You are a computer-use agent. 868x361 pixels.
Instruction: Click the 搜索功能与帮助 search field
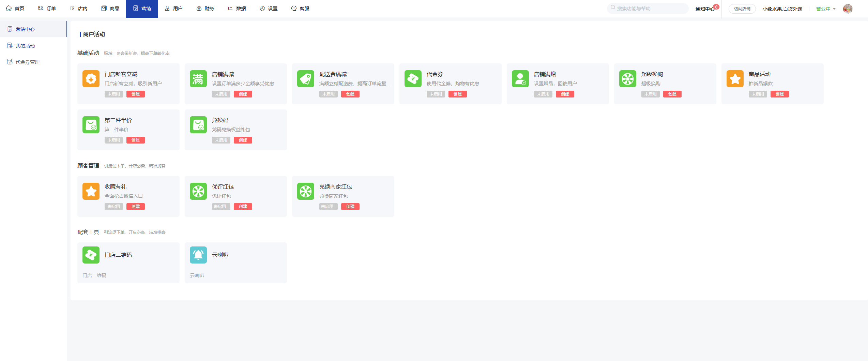[x=648, y=9]
